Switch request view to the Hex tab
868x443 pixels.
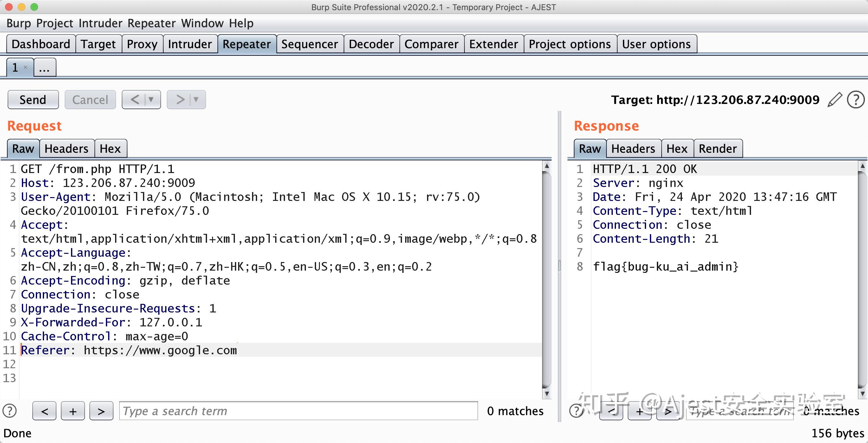point(110,149)
